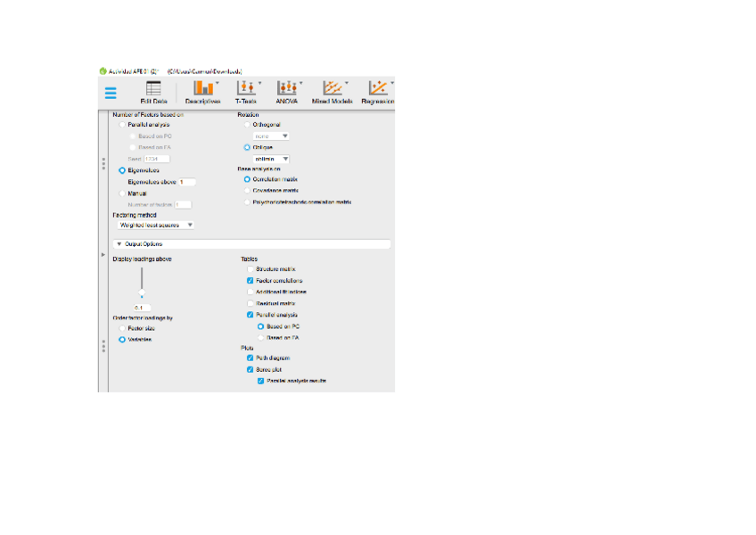Select Polychoric/tetrachoric correlation matrix option

pyautogui.click(x=247, y=202)
